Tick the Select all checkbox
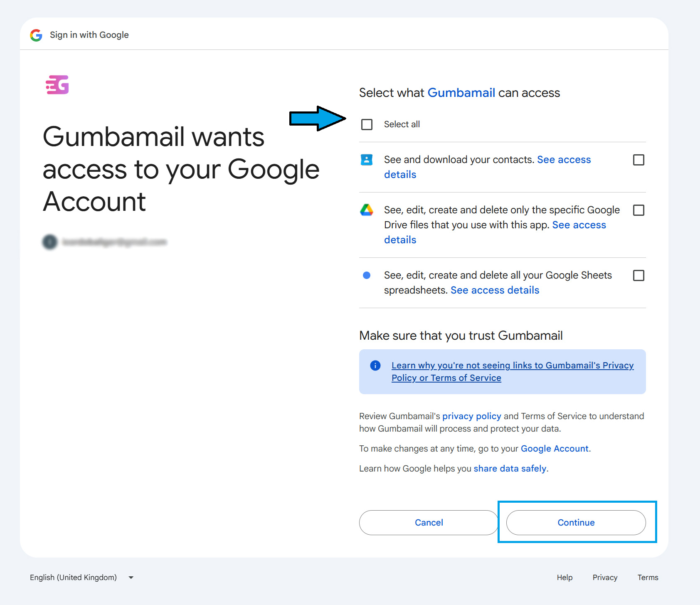This screenshot has width=700, height=605. click(x=367, y=124)
